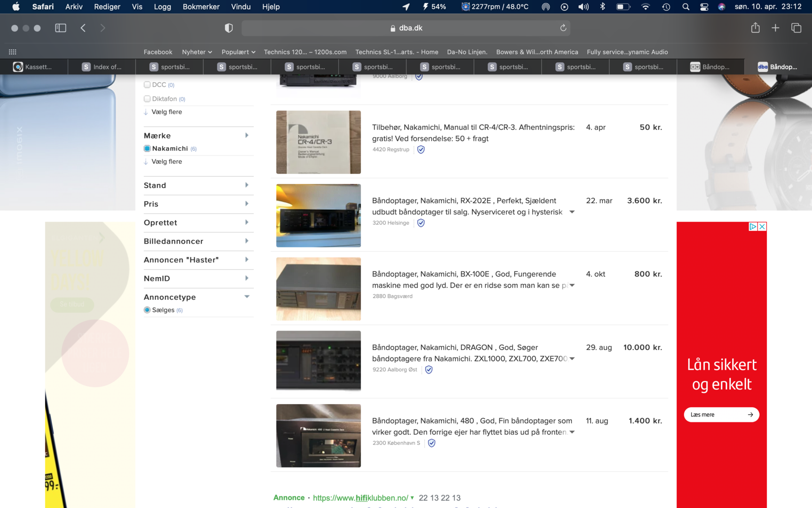Open the Nakamichi DRAGON listing thumbnail
Screen dimensions: 812x508
coord(319,361)
